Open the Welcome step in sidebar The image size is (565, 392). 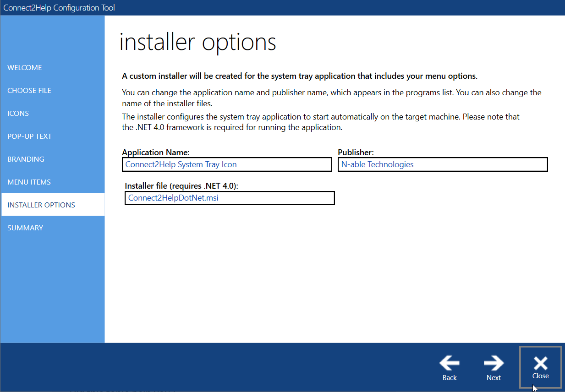coord(25,68)
